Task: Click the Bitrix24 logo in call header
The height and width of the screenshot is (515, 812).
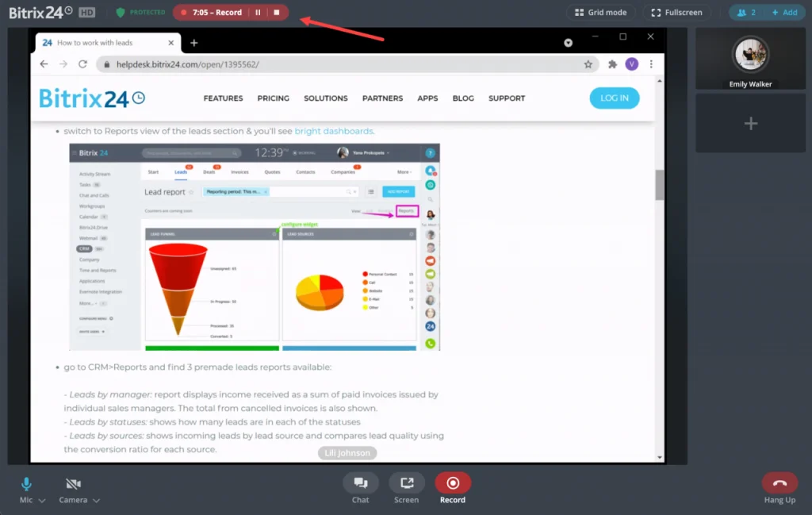Action: click(40, 13)
